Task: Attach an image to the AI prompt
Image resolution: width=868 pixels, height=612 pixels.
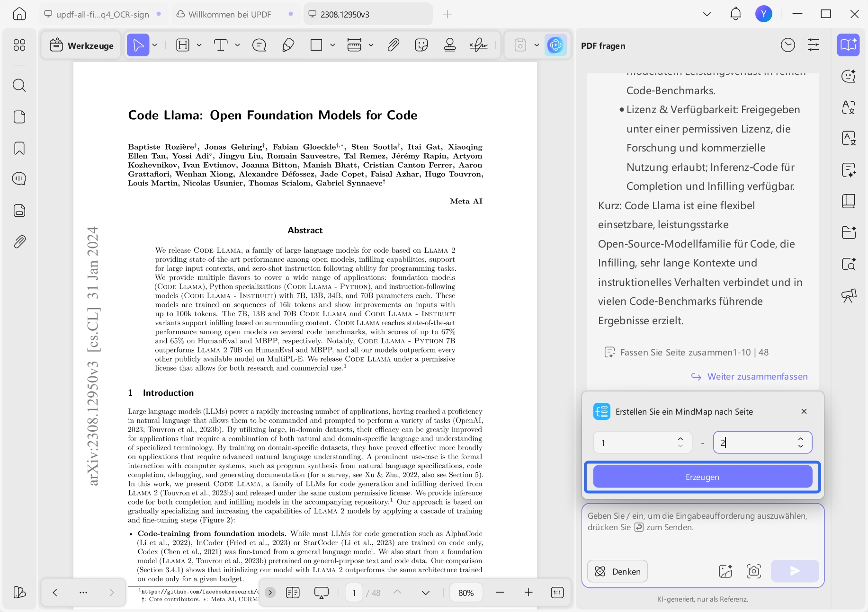Action: click(725, 571)
